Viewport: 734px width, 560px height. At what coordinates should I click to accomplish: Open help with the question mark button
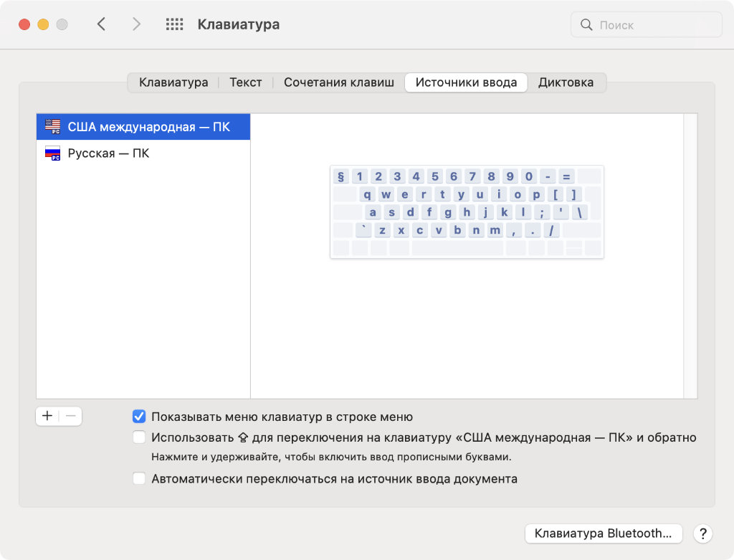[703, 533]
